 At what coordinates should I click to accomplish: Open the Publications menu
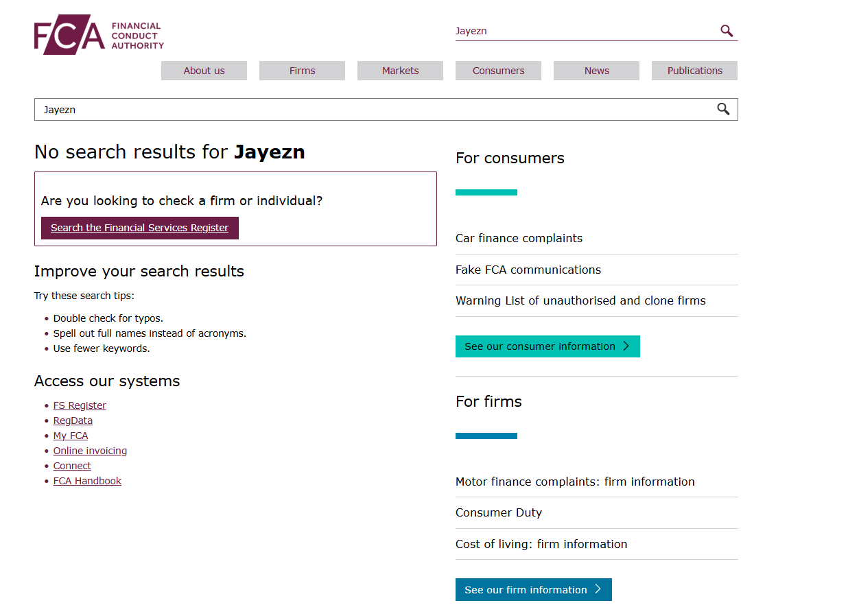tap(694, 71)
